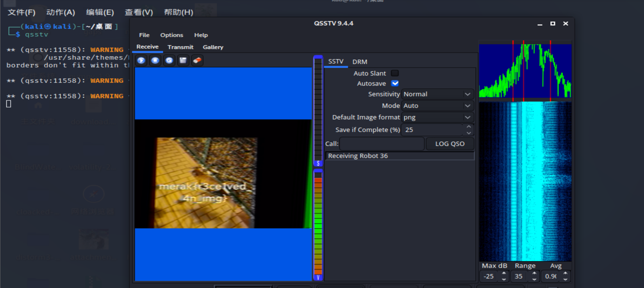Open the Options menu in QSSTV
Screen dimensions: 644x288
point(171,35)
